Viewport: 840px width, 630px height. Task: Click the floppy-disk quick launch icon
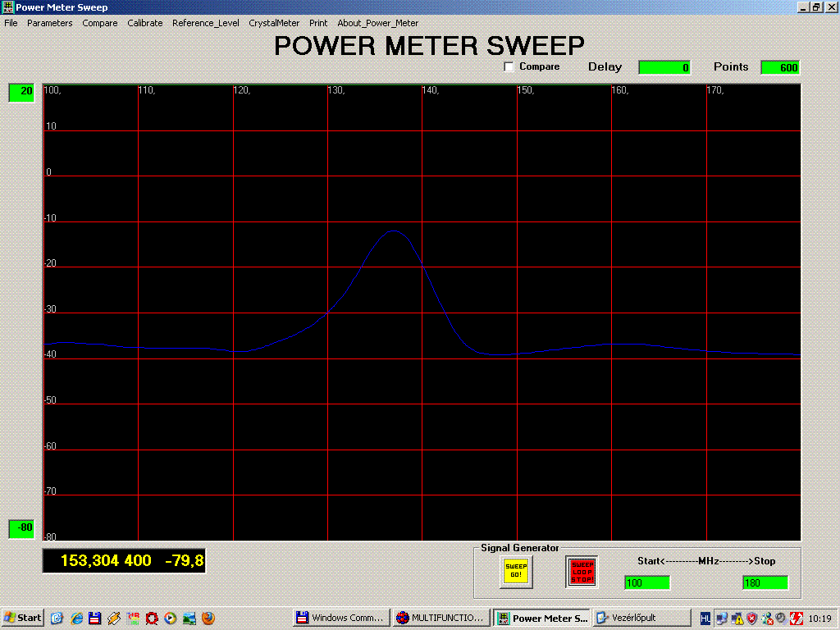(95, 619)
